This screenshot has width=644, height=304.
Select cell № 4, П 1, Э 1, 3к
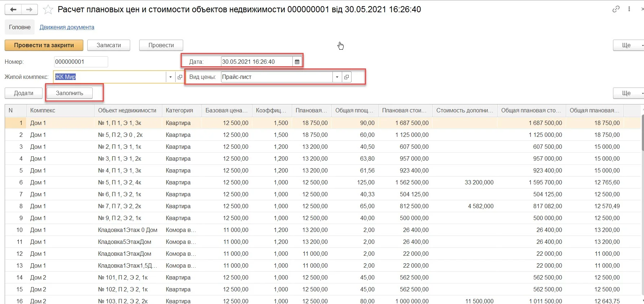tap(128, 170)
